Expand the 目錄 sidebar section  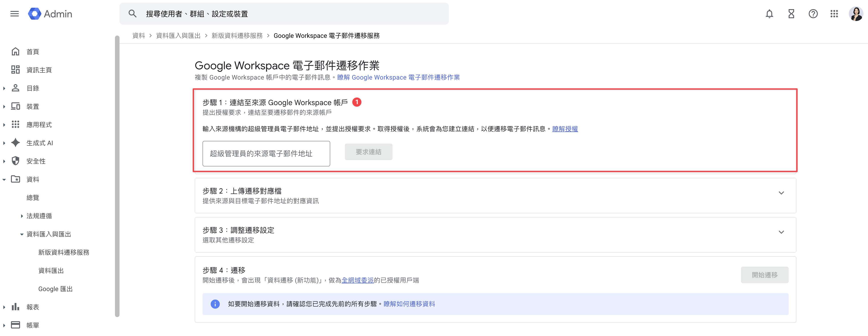[4, 88]
